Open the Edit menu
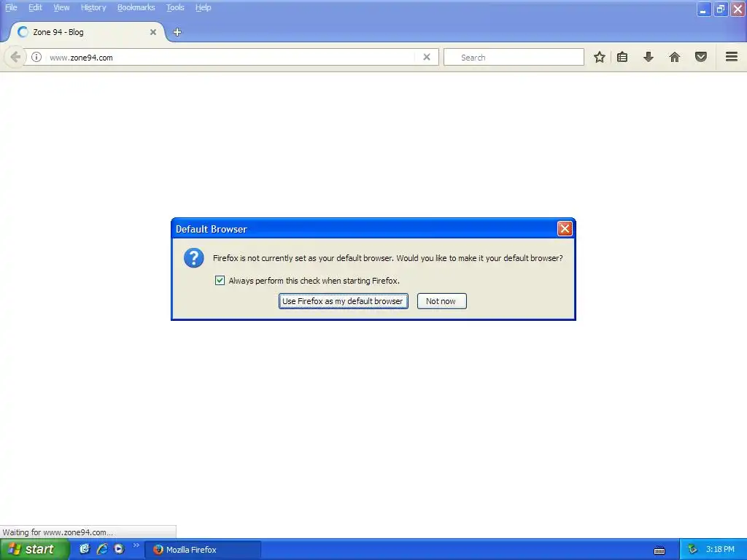 click(35, 7)
